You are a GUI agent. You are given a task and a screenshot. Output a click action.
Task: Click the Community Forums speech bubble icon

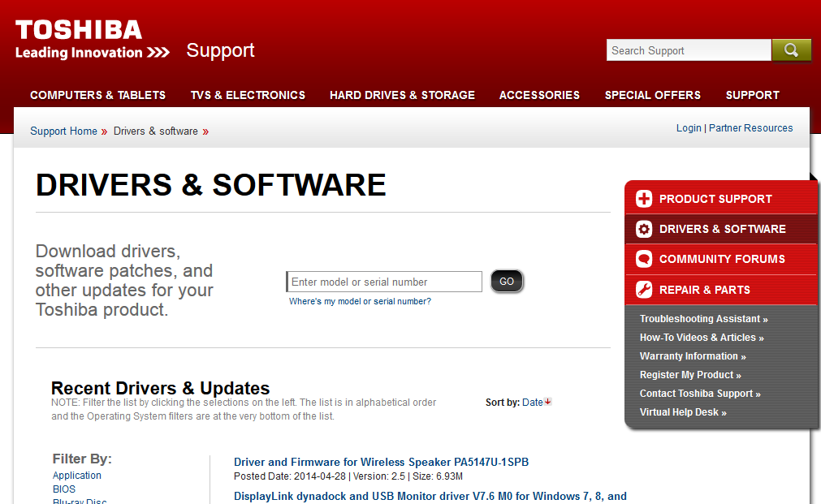644,259
